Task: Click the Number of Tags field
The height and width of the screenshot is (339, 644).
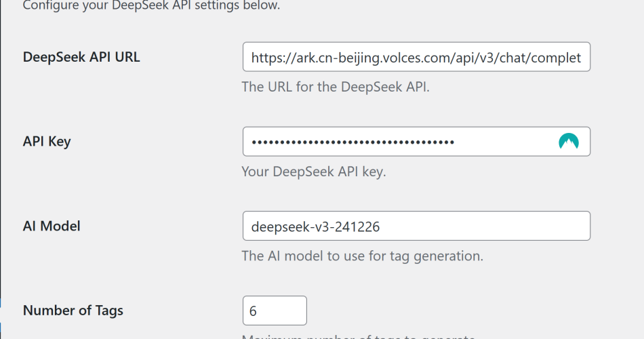Action: coord(275,311)
